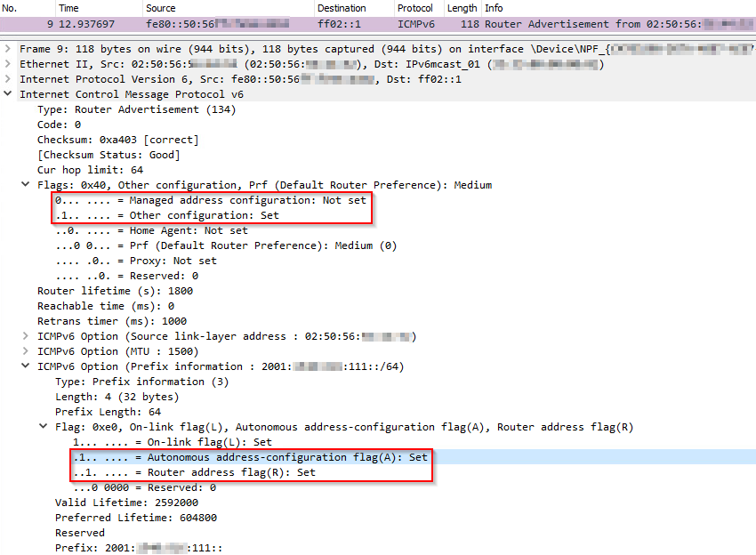Select Autonomous address-configuration flag(A) line
This screenshot has height=555, width=756.
(x=250, y=457)
